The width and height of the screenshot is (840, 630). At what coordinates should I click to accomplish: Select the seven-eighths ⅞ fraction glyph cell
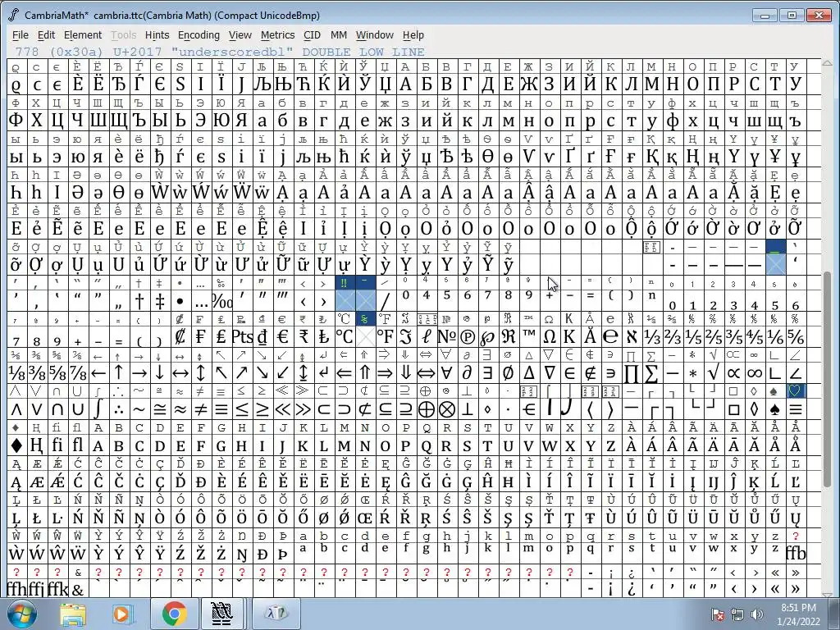pos(78,373)
